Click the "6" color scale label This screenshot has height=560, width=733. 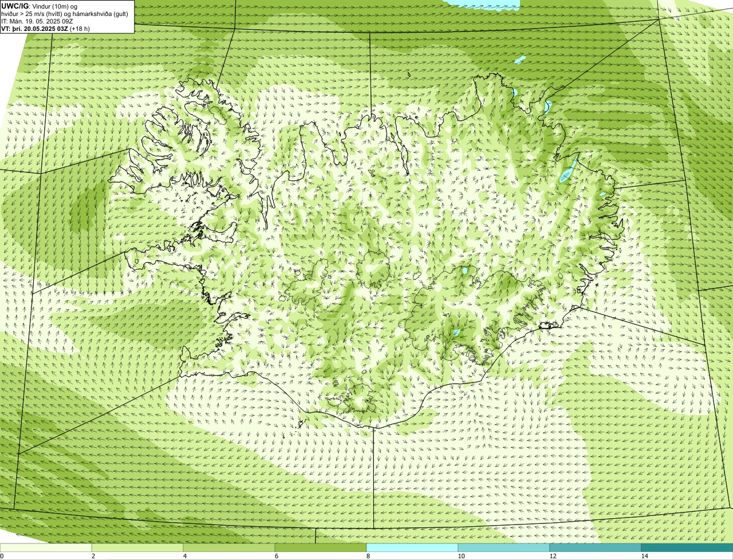[277, 556]
